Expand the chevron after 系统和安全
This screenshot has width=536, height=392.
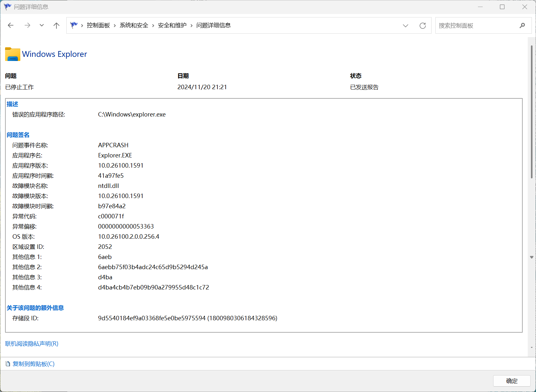(x=153, y=25)
